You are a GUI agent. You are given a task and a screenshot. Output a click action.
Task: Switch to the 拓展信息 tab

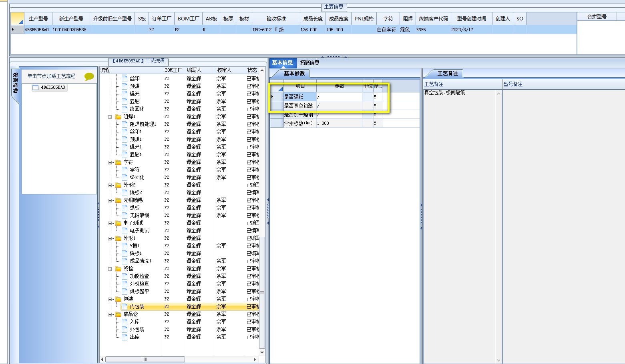pyautogui.click(x=310, y=62)
